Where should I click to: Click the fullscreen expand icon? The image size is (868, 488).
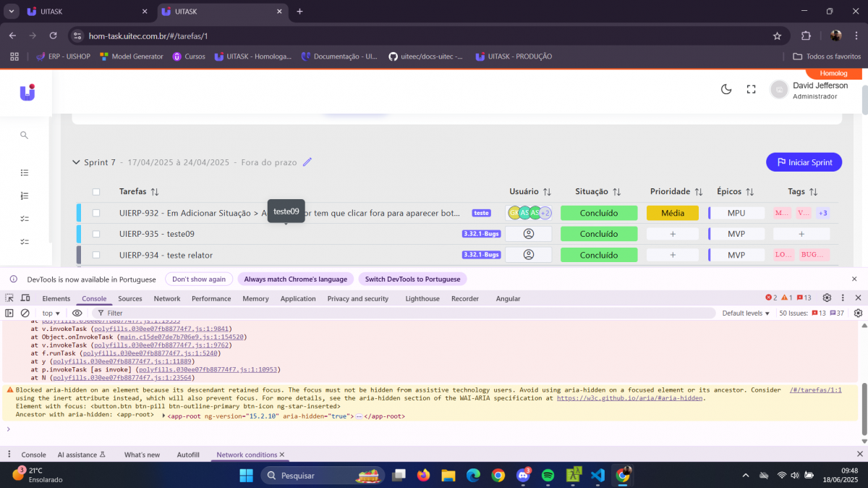[751, 89]
